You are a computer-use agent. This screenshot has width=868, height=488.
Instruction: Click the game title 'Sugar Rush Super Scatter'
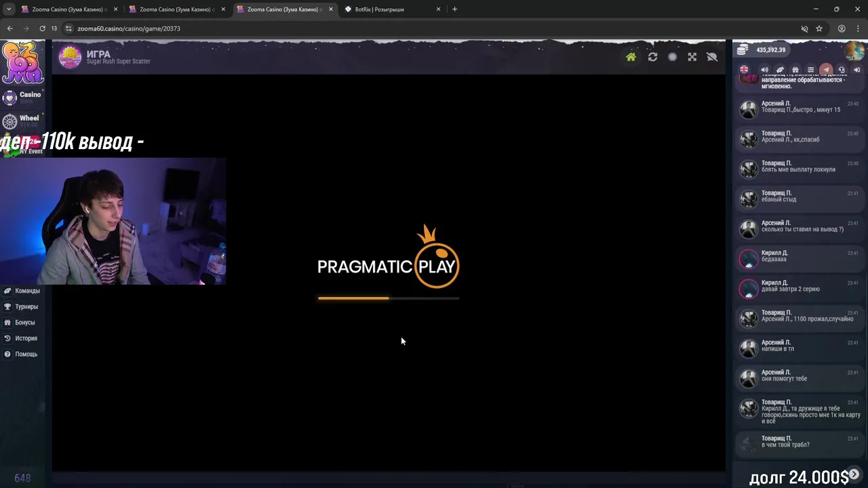(119, 62)
